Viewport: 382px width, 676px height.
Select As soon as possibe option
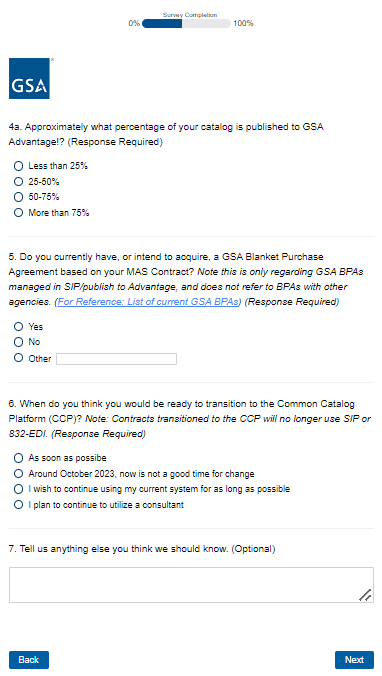coord(18,458)
